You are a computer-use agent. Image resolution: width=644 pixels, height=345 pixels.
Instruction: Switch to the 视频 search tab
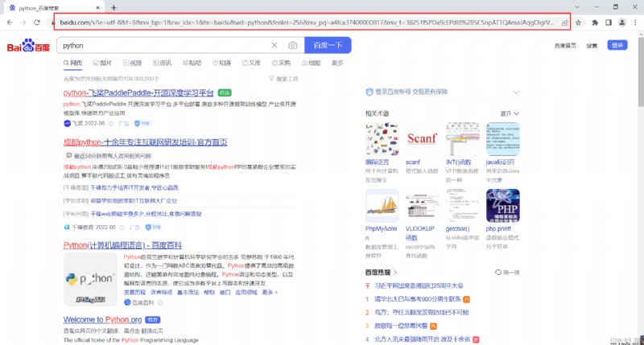pos(132,64)
